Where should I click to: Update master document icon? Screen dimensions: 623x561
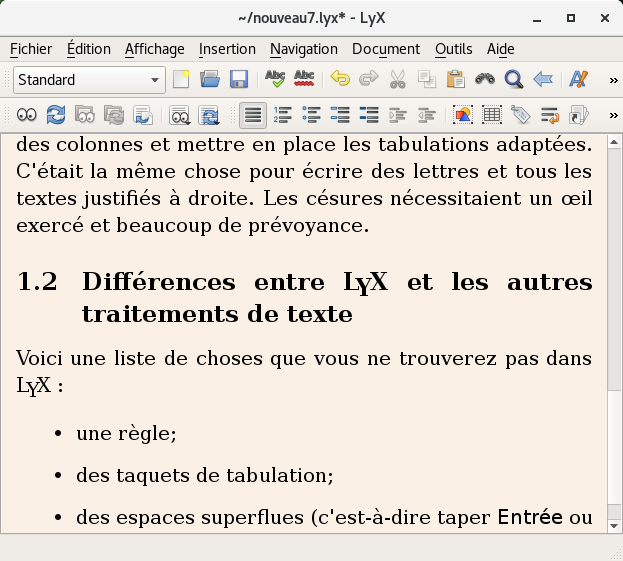(x=114, y=116)
